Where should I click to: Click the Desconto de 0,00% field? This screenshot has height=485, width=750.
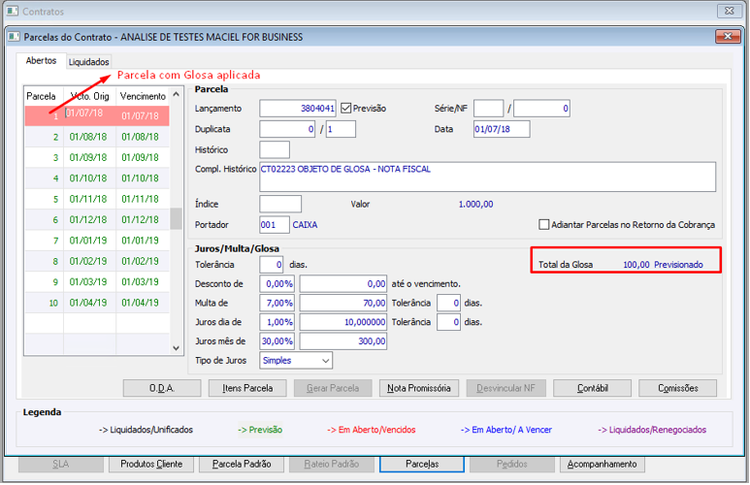(x=277, y=284)
